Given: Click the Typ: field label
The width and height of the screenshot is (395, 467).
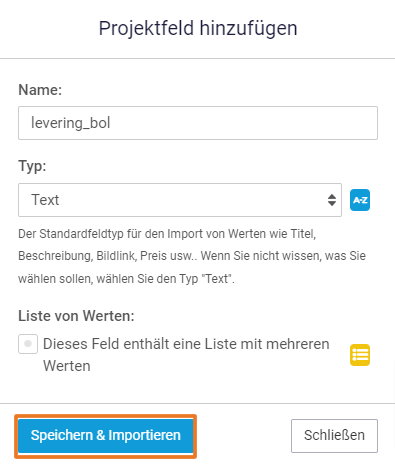Looking at the screenshot, I should pos(32,166).
